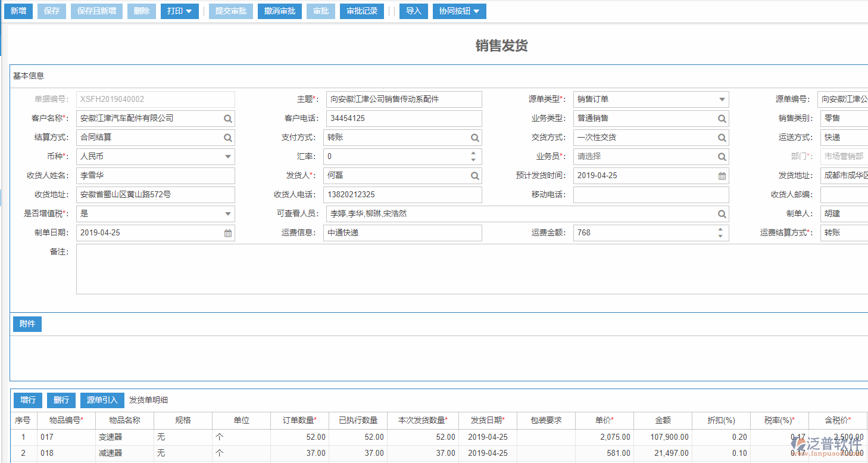
Task: Click the 保存 save button
Action: pyautogui.click(x=51, y=11)
